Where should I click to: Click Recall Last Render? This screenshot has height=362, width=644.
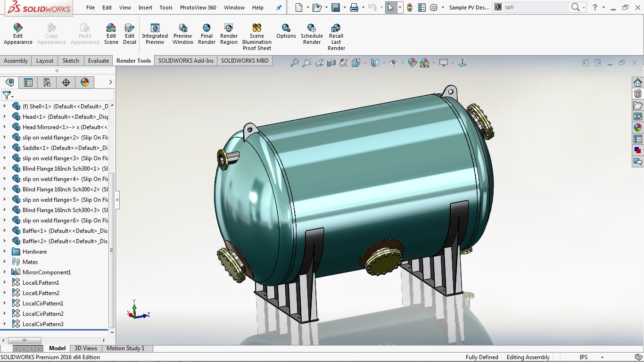click(336, 37)
